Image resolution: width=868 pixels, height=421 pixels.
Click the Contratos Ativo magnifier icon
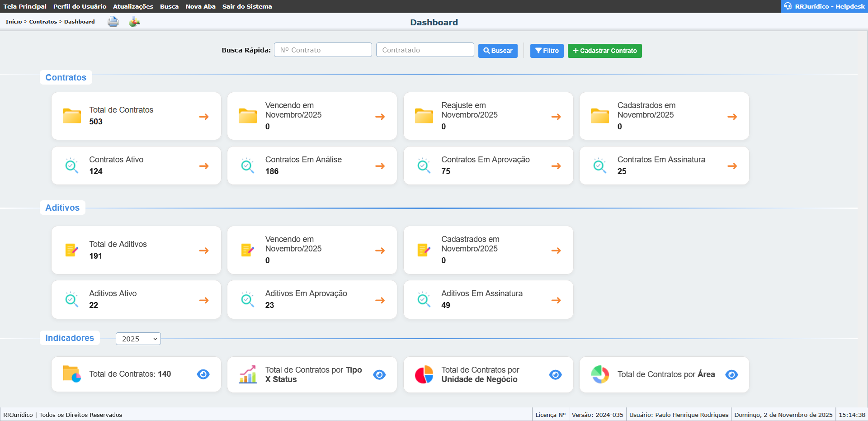[x=71, y=166]
